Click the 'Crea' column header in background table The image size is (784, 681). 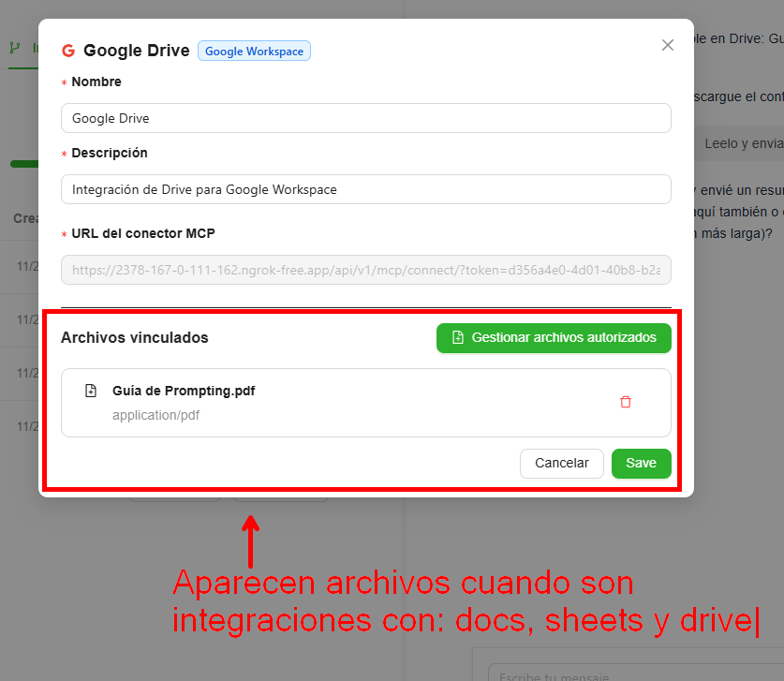point(24,218)
